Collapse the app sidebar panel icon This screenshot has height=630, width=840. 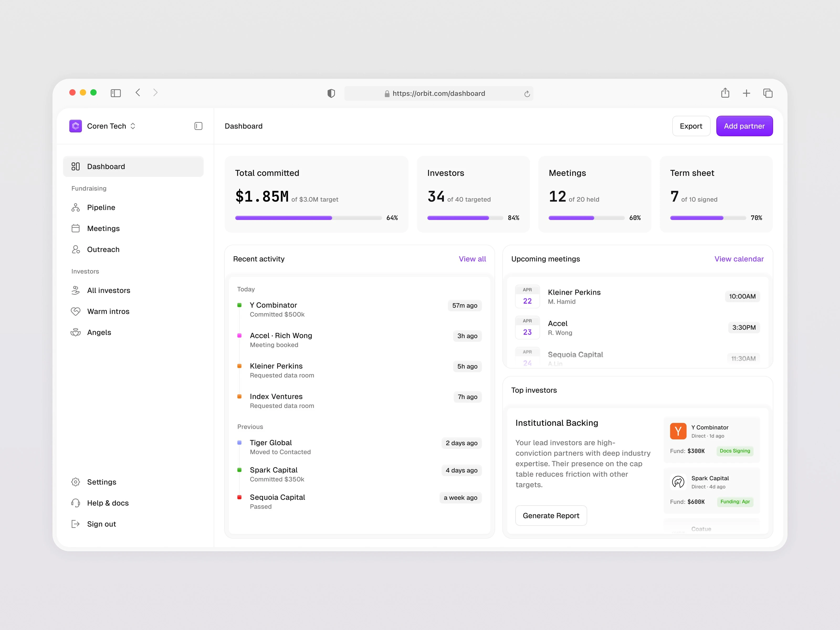198,126
